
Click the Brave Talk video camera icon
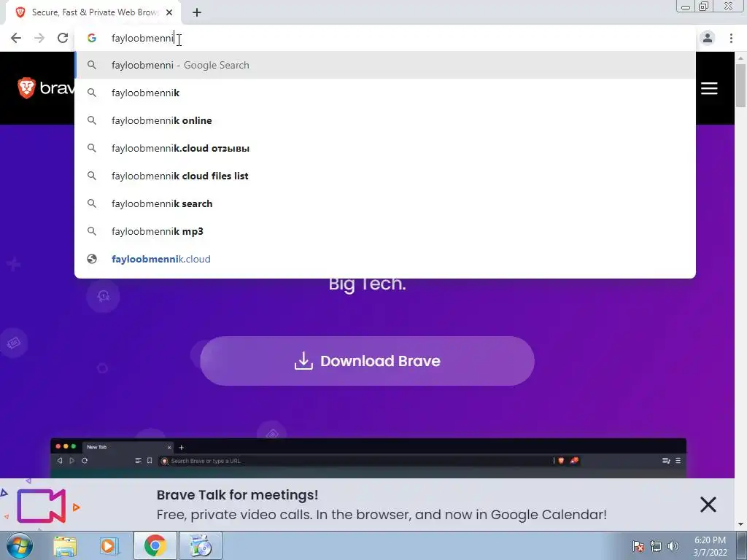click(x=42, y=506)
